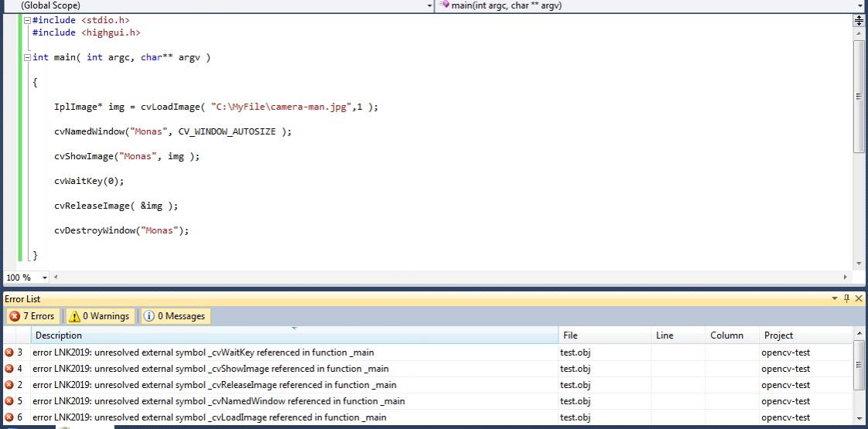Click opencv-test in the _cvShowImage error row
The image size is (868, 429).
(785, 369)
